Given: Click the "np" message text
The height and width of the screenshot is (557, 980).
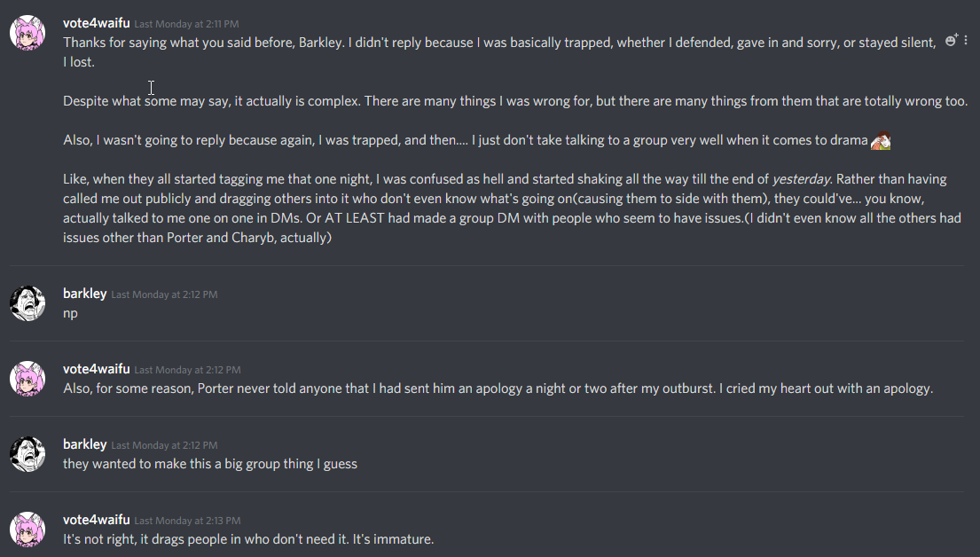Looking at the screenshot, I should 70,313.
